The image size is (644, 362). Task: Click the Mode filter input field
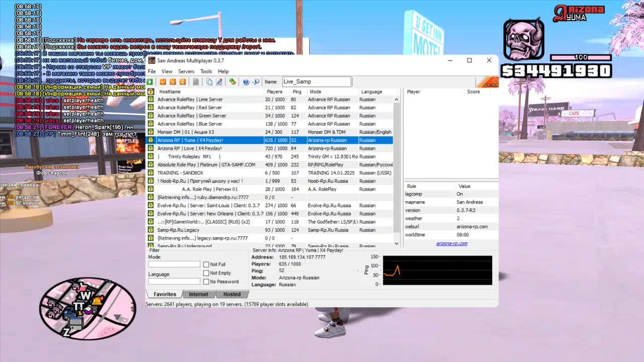pos(174,264)
